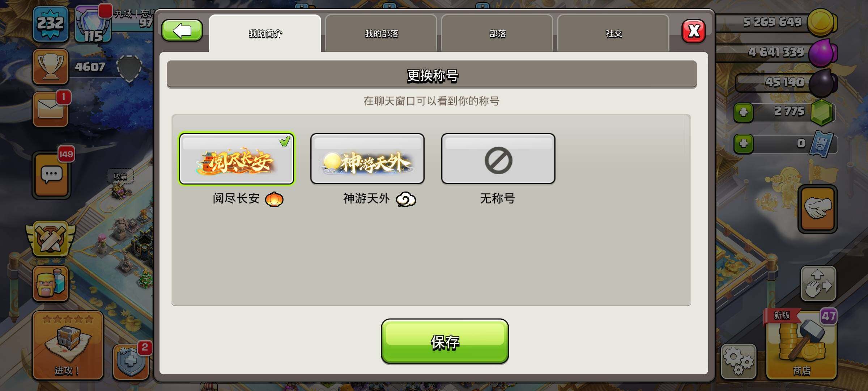Click the green 保存 save button
868x391 pixels.
tap(445, 341)
